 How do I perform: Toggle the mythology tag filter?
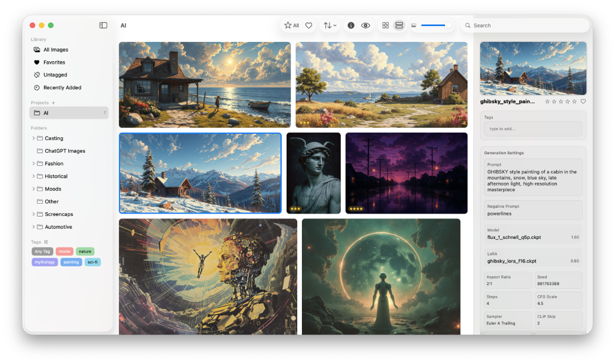(x=44, y=262)
